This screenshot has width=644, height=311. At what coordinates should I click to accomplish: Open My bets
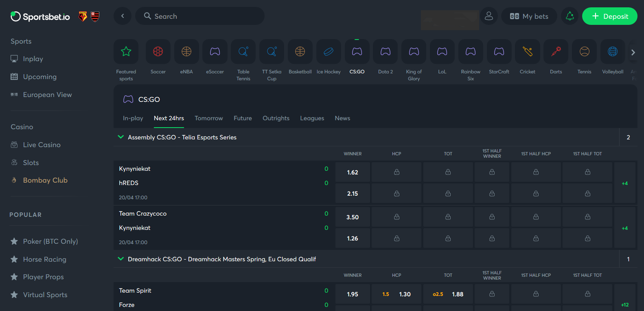pyautogui.click(x=529, y=16)
